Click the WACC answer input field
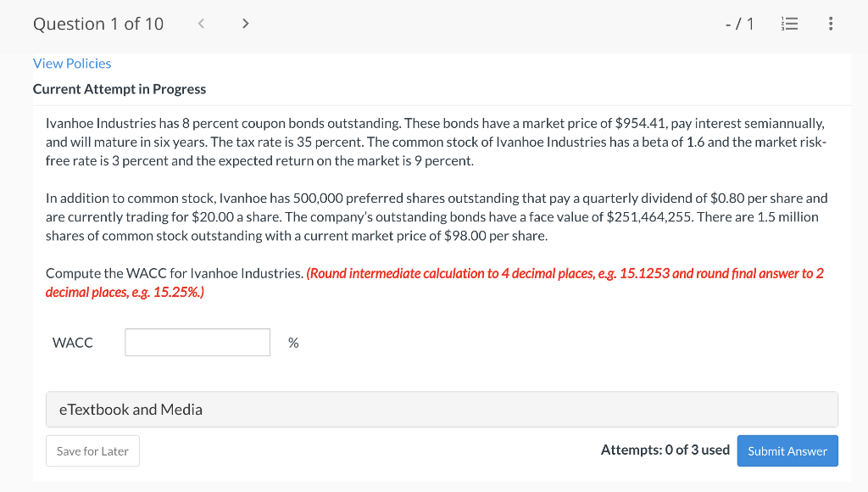 [x=198, y=343]
